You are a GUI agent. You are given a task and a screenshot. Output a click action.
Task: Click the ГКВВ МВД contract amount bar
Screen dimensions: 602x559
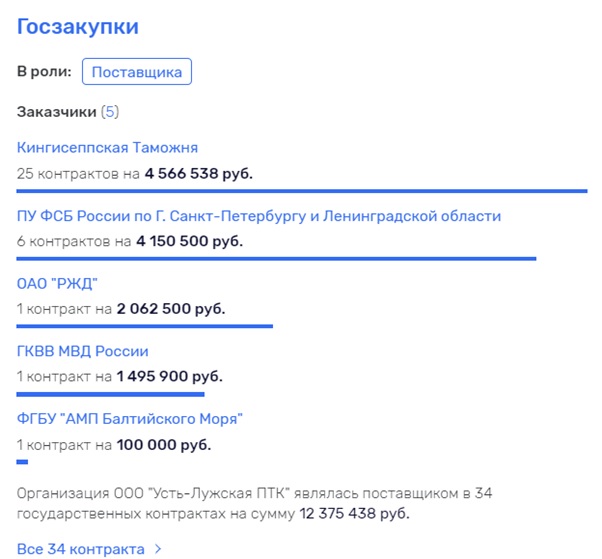tap(110, 394)
